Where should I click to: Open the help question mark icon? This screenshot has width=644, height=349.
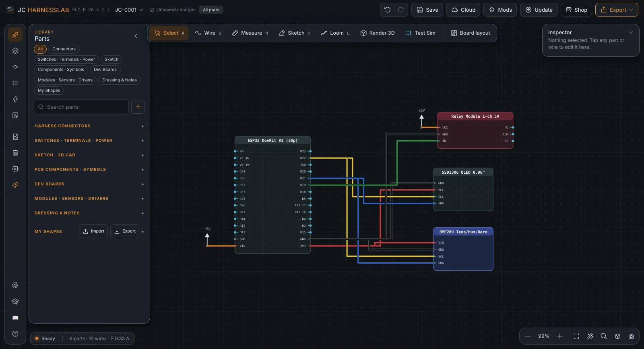click(x=15, y=334)
